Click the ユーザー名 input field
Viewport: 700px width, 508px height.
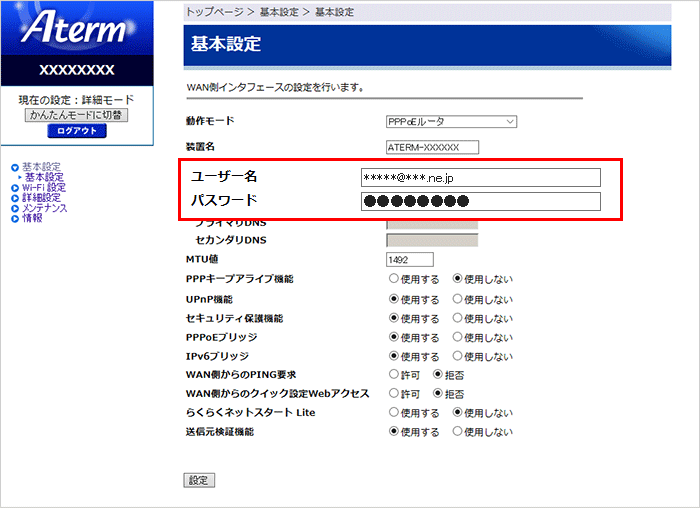tap(481, 177)
